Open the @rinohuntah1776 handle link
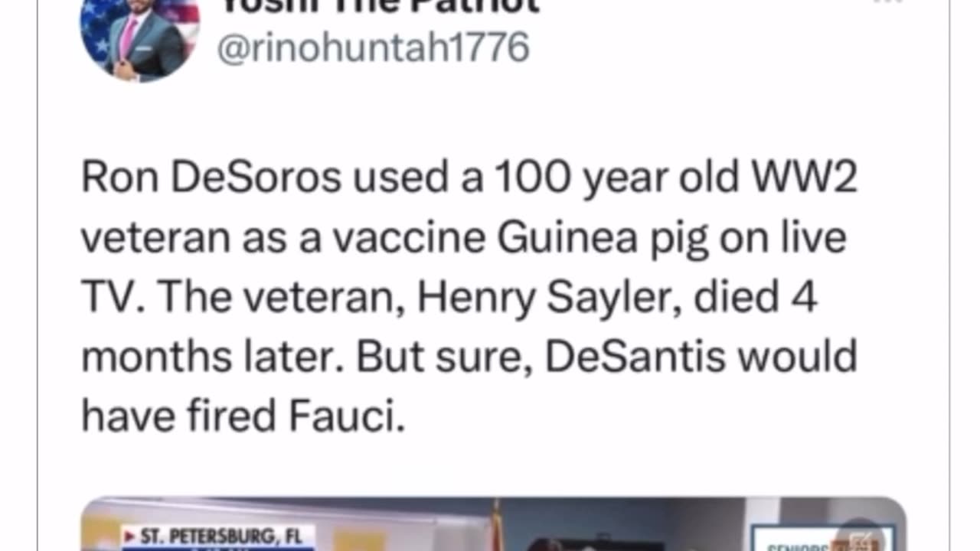The image size is (980, 551). pyautogui.click(x=373, y=47)
